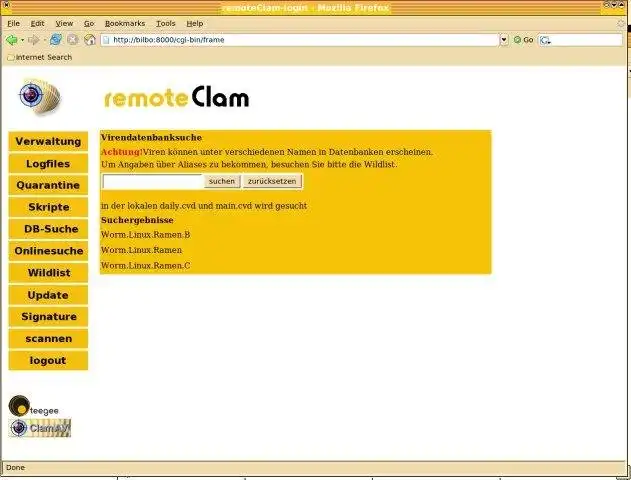Select DB-Suche in sidebar

pos(48,229)
